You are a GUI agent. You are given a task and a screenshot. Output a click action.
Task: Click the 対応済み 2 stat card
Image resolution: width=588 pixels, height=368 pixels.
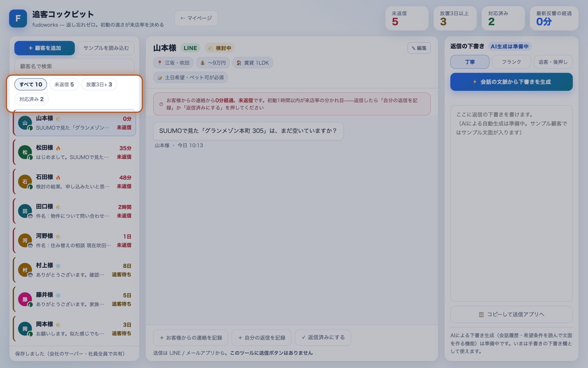point(503,18)
